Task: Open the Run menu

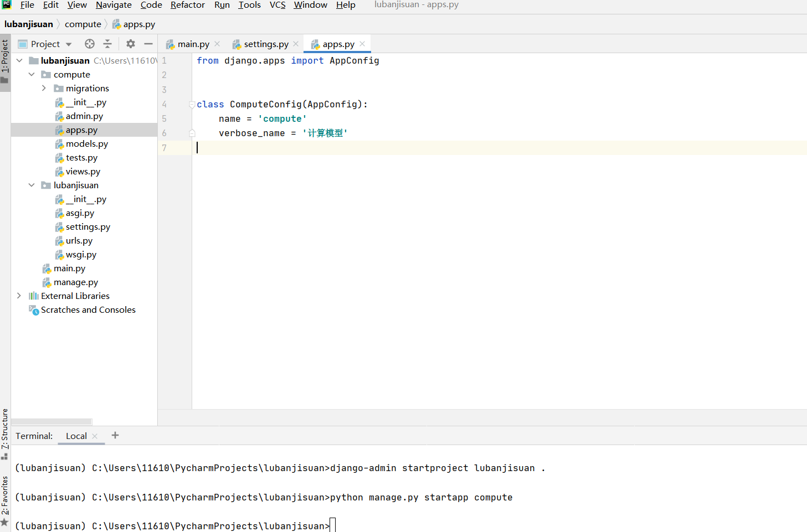Action: click(222, 5)
